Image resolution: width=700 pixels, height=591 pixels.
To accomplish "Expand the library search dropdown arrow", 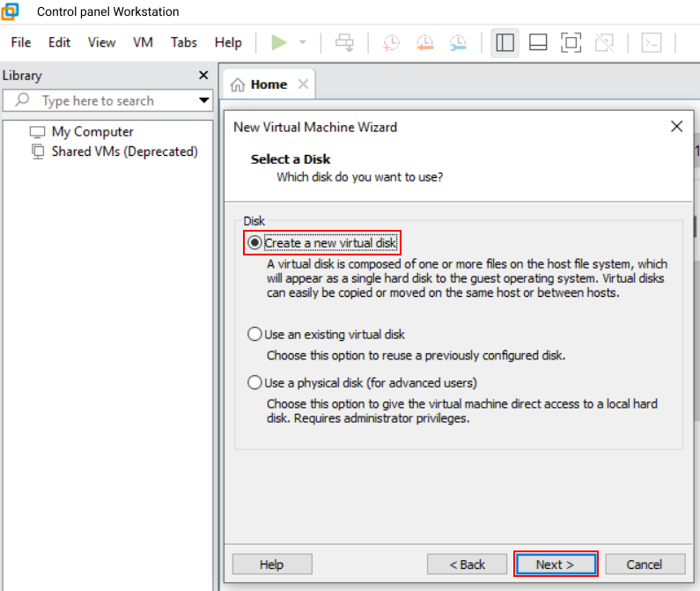I will coord(203,100).
